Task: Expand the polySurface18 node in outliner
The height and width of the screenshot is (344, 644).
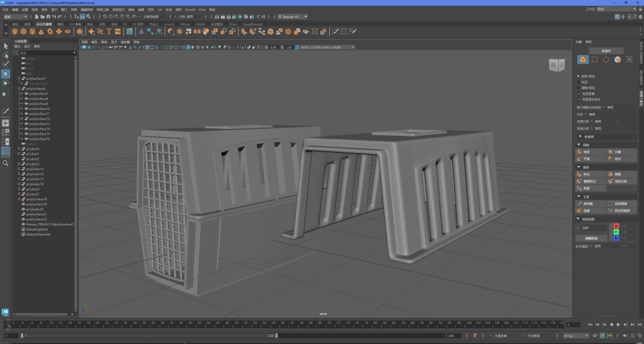Action: 19,199
